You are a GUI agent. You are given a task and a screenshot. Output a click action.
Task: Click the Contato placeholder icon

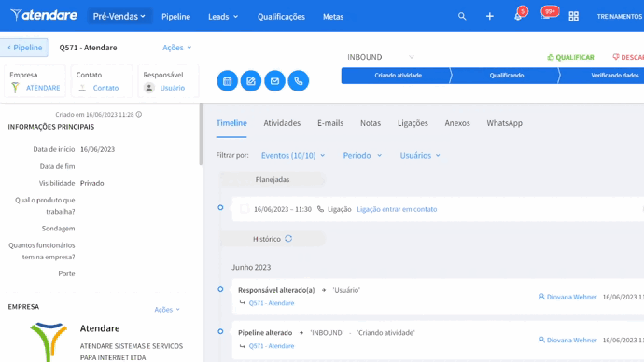tap(82, 88)
